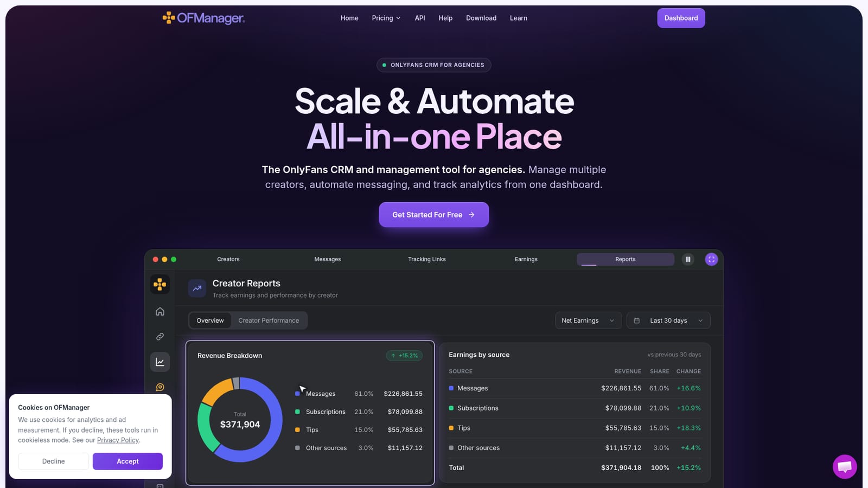The width and height of the screenshot is (868, 488).
Task: Open the live chat widget
Action: coord(845,466)
